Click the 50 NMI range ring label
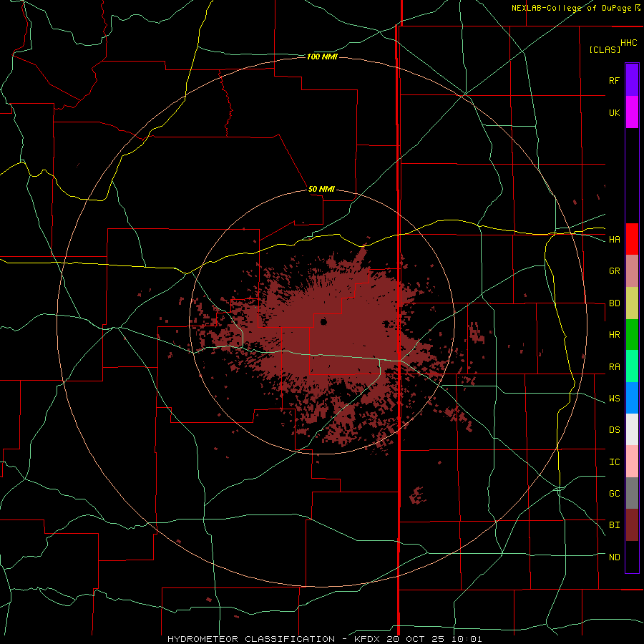The width and height of the screenshot is (644, 644). click(321, 189)
